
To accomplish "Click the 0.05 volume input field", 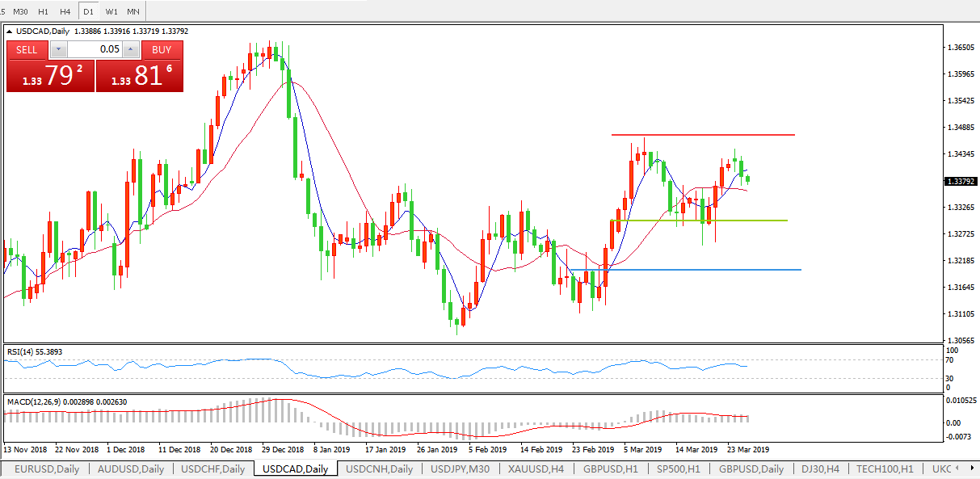I will click(x=94, y=49).
